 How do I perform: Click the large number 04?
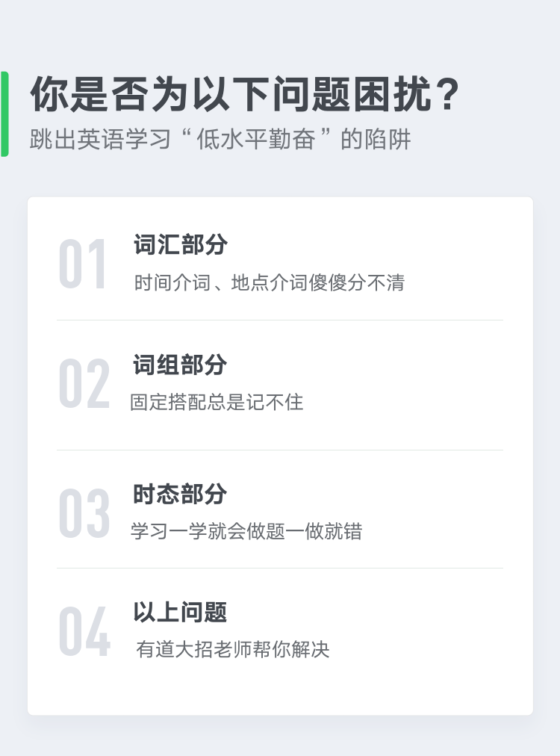click(85, 631)
